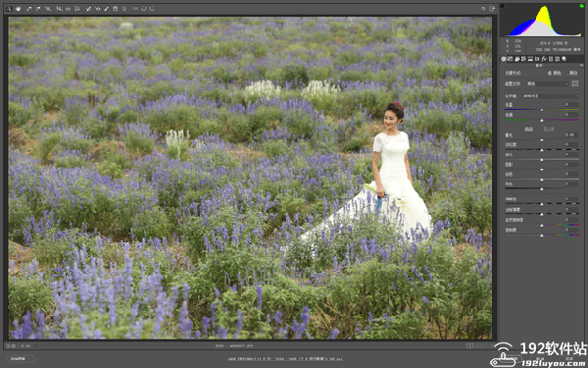Open the White Balance preset dropdown
This screenshot has width=588, height=368.
click(x=551, y=96)
